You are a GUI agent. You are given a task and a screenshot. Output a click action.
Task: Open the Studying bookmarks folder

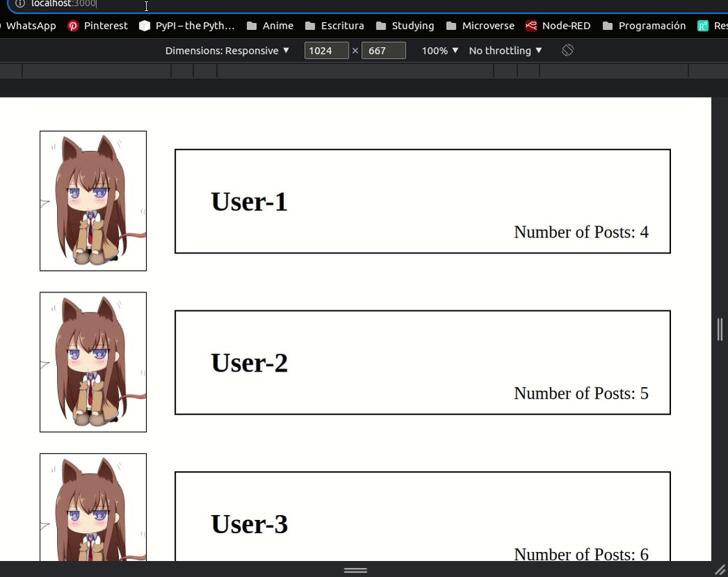pos(405,26)
